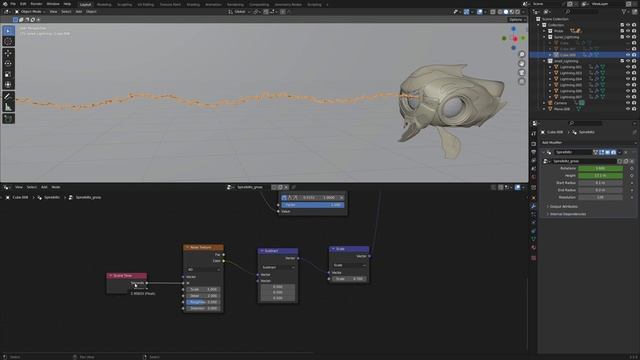This screenshot has width=640, height=360.
Task: Click the Start Radius value field
Action: pos(600,183)
